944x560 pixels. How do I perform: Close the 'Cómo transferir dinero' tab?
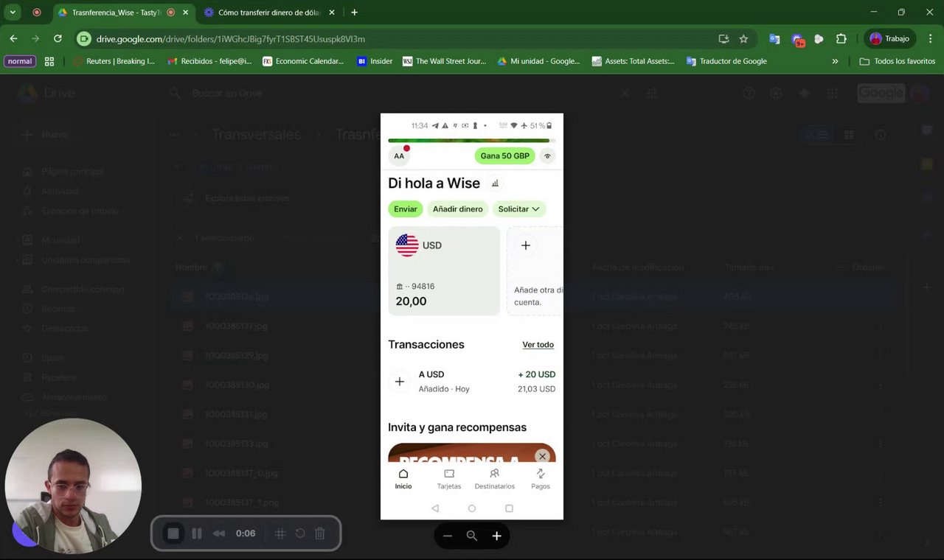333,13
